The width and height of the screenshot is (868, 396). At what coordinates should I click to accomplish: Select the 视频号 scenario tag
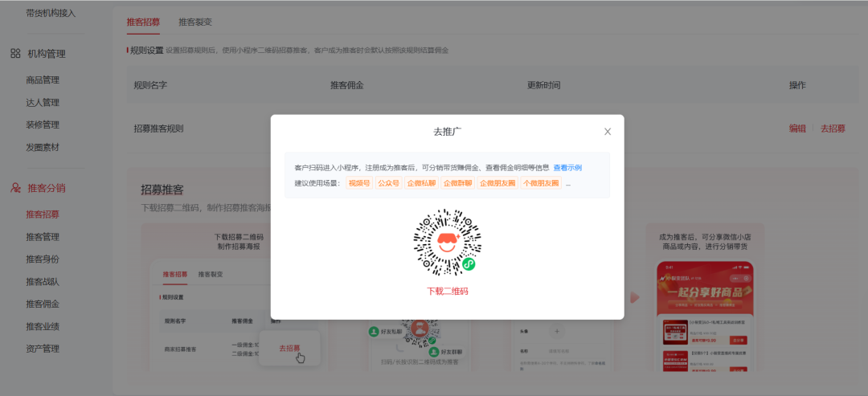click(x=359, y=183)
